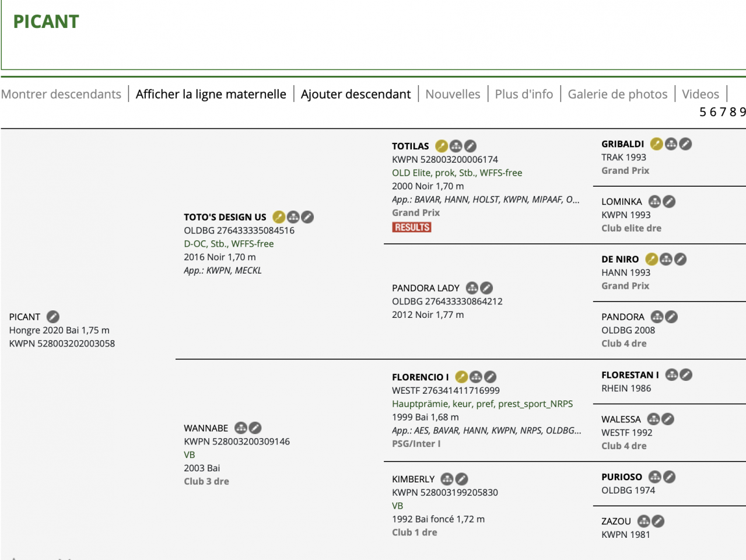
Task: Click the gold stallion icon beside TOTILAS
Action: [442, 146]
